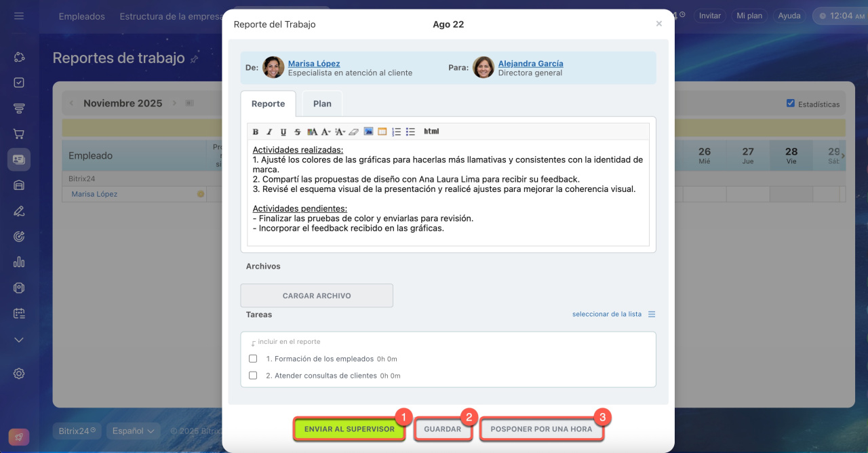Open the Español language dropdown
Image resolution: width=868 pixels, height=453 pixels.
pyautogui.click(x=133, y=431)
